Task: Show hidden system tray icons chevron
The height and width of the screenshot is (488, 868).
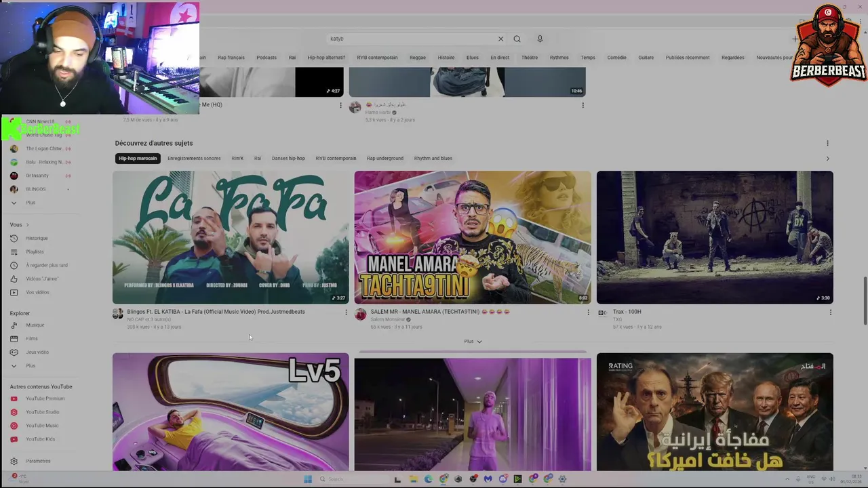Action: tap(787, 479)
